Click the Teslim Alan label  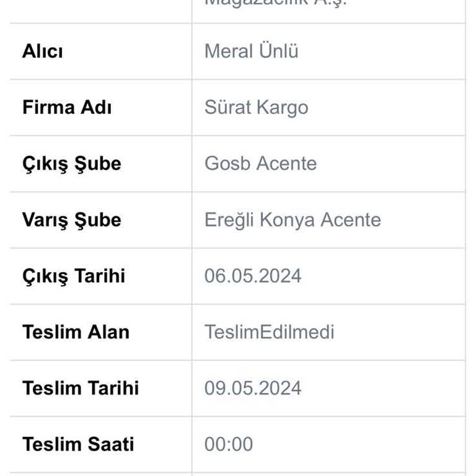tap(76, 332)
